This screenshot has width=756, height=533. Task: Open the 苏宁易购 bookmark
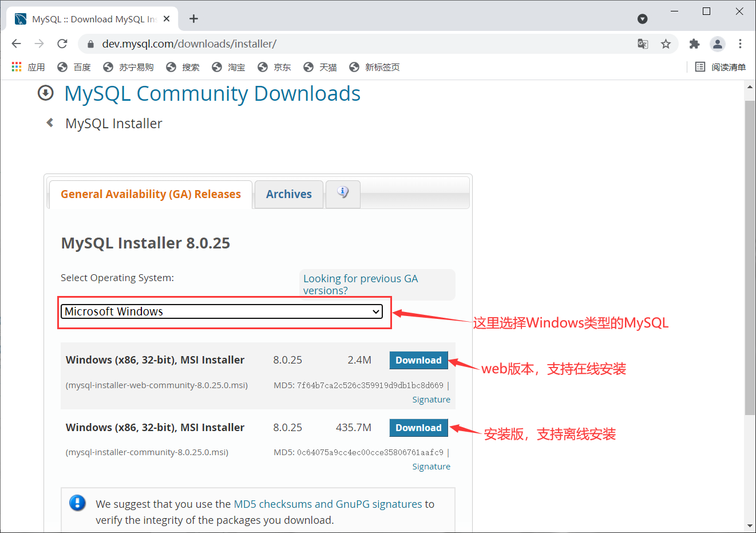[x=128, y=67]
